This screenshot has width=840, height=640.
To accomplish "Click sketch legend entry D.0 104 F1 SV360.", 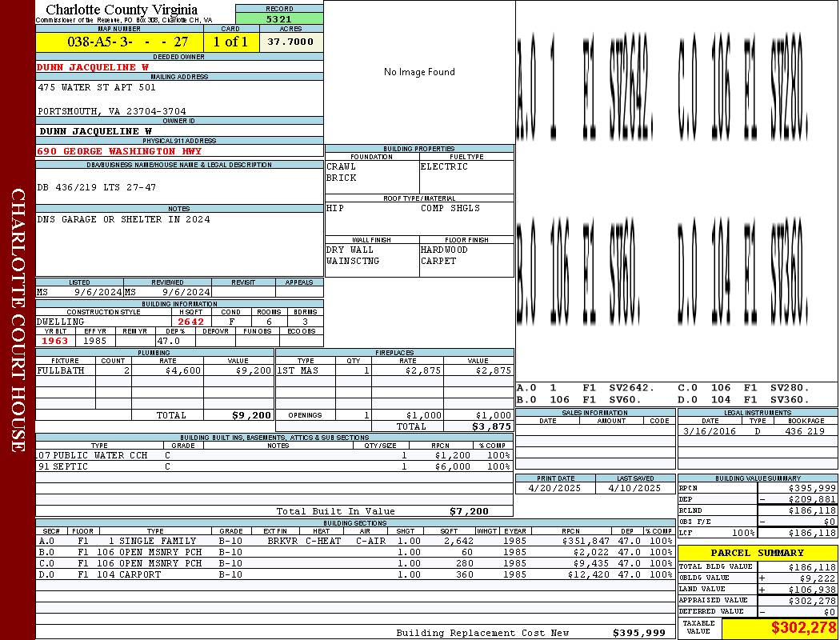I will click(742, 399).
